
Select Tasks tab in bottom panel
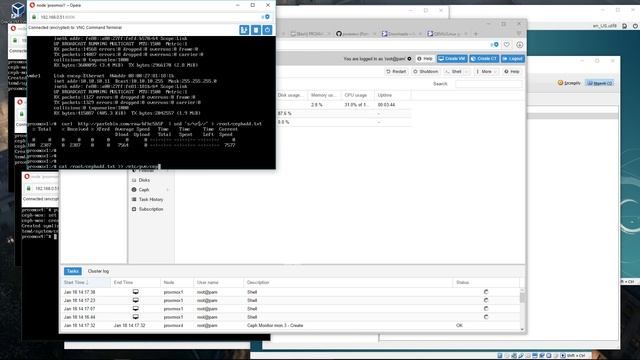point(73,271)
